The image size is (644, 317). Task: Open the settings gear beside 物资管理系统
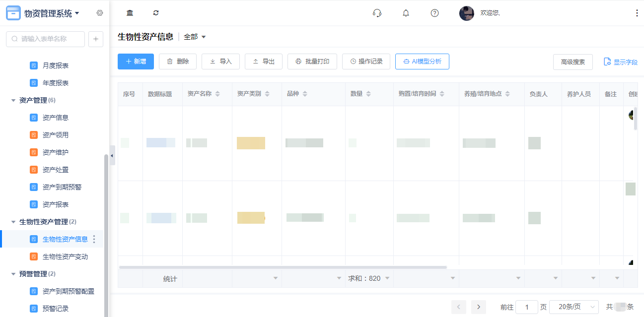(100, 13)
